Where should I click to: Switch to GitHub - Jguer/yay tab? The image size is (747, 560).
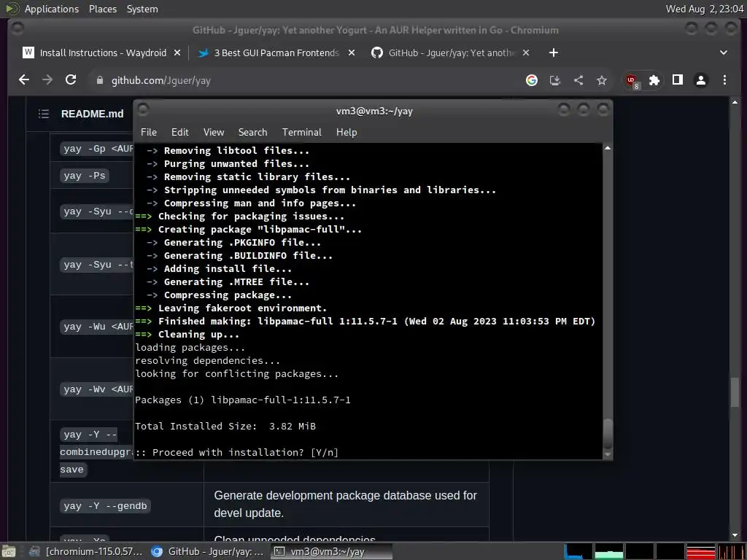[x=450, y=52]
